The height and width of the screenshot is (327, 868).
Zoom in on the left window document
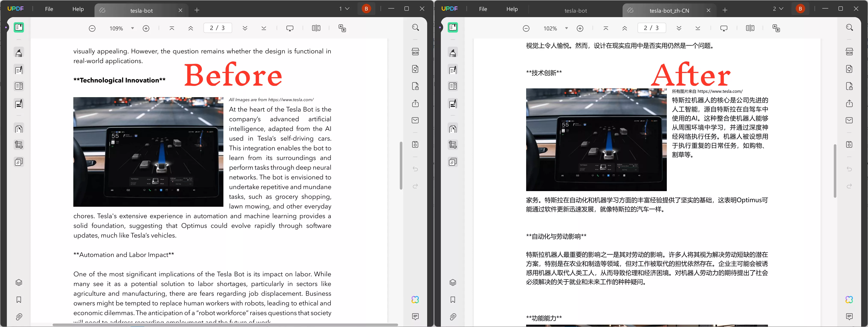tap(146, 28)
